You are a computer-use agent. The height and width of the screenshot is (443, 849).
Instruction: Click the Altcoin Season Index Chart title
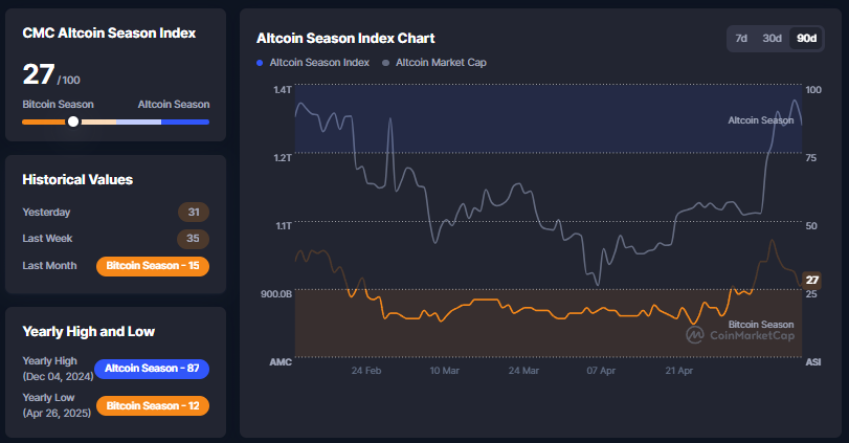click(x=345, y=38)
